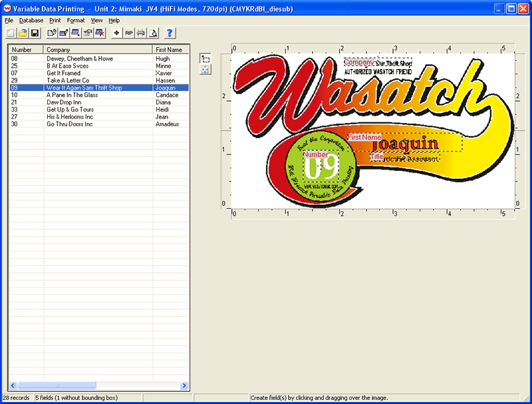Click the black plus sign toolbar button
532x404 pixels.
(117, 33)
